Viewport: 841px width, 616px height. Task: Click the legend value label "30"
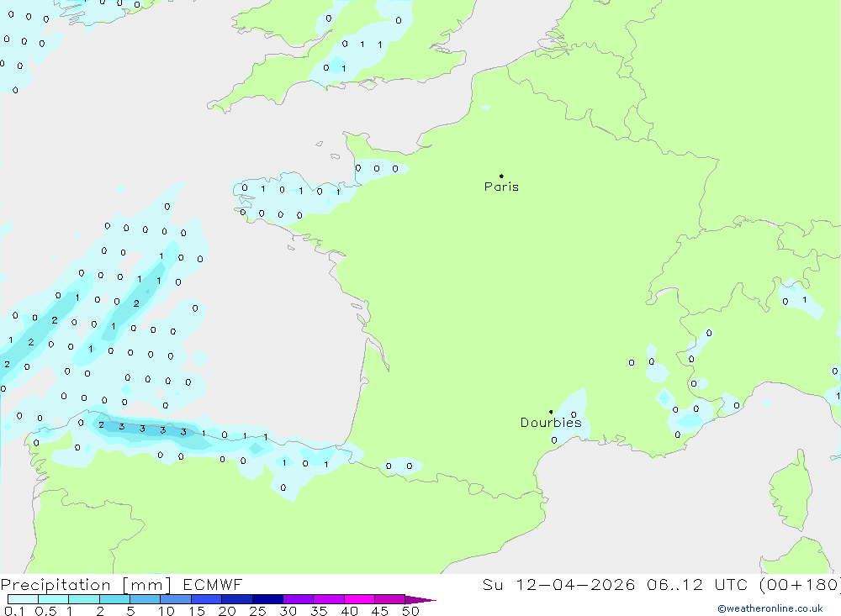288,611
